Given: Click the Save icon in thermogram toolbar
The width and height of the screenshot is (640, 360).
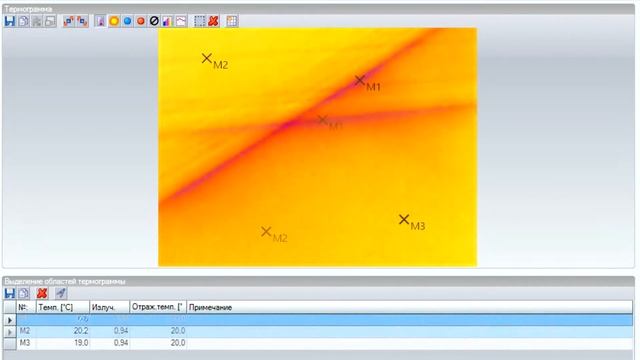Looking at the screenshot, I should tap(10, 21).
